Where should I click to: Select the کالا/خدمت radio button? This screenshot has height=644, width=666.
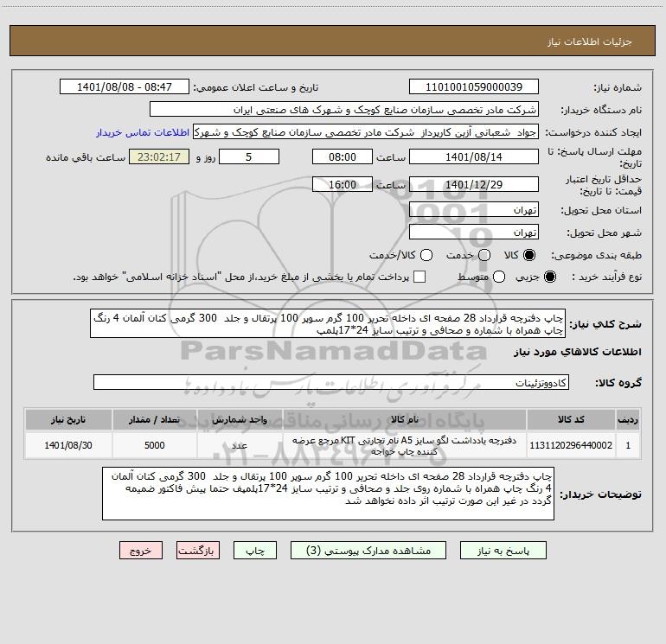(426, 255)
